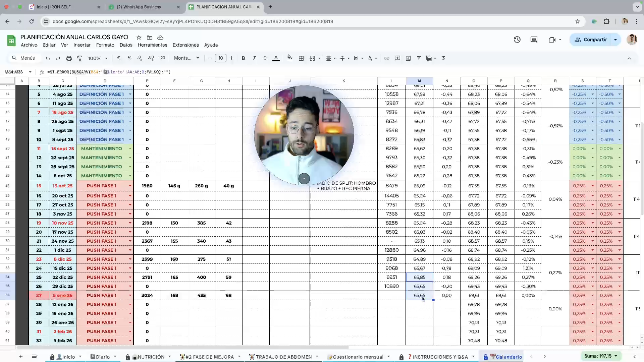Open the Datos menu
This screenshot has width=644, height=362.
(126, 45)
